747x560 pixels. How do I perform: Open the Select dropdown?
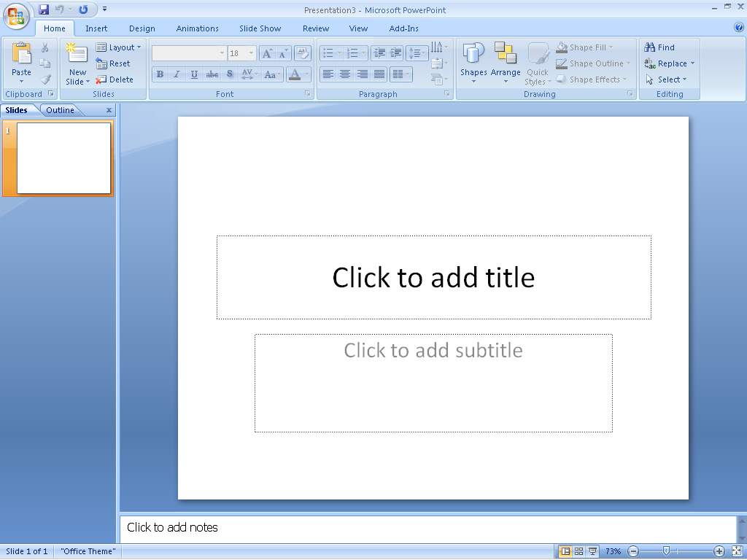666,79
